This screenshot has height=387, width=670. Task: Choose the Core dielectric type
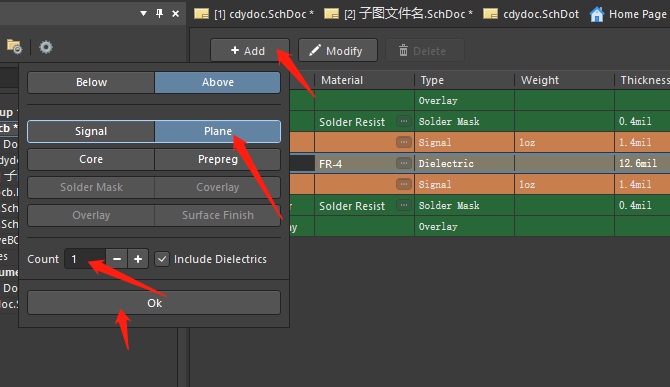click(x=91, y=159)
